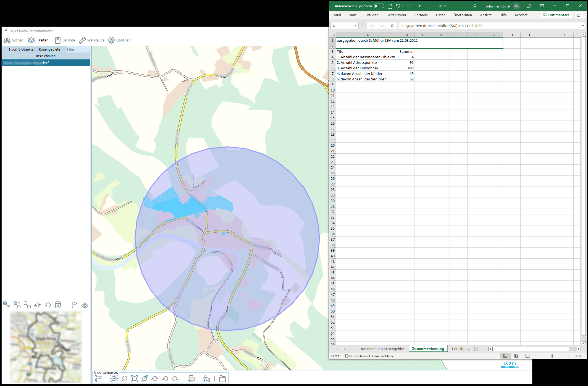Click the zoom-out magnifier icon

pyautogui.click(x=124, y=379)
